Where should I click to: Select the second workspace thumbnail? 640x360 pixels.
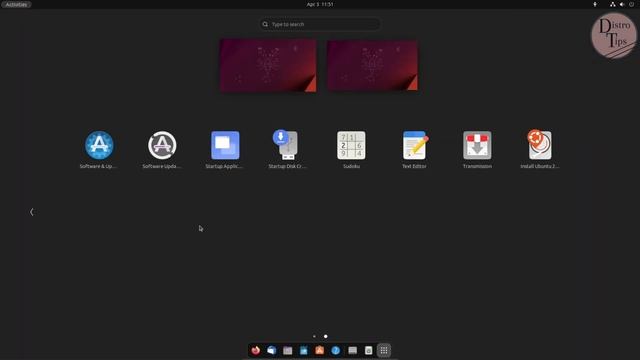tap(372, 65)
